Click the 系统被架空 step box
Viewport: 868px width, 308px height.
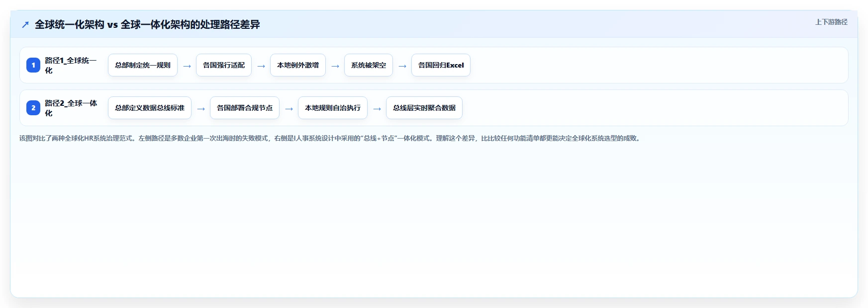369,65
